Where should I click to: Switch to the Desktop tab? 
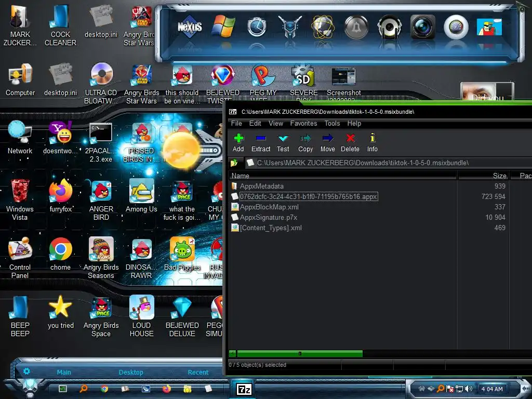(x=130, y=372)
